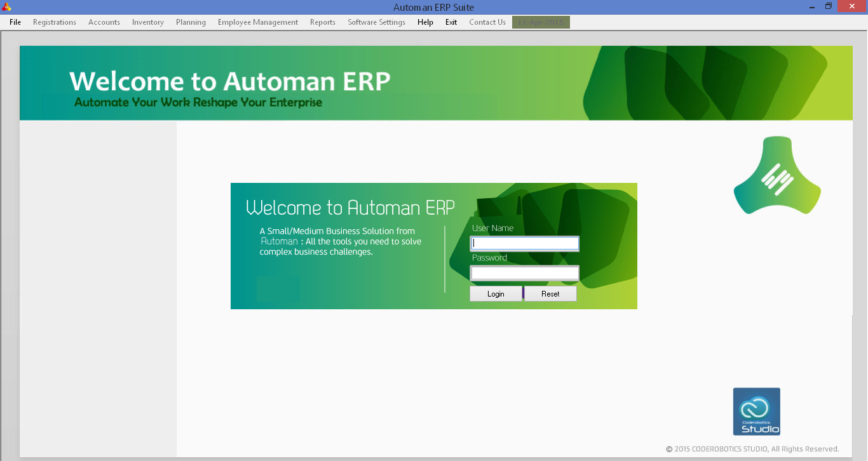Click the 'Automate Your Work Reshape Your Enterprise' tagline
The image size is (868, 461).
click(x=198, y=102)
